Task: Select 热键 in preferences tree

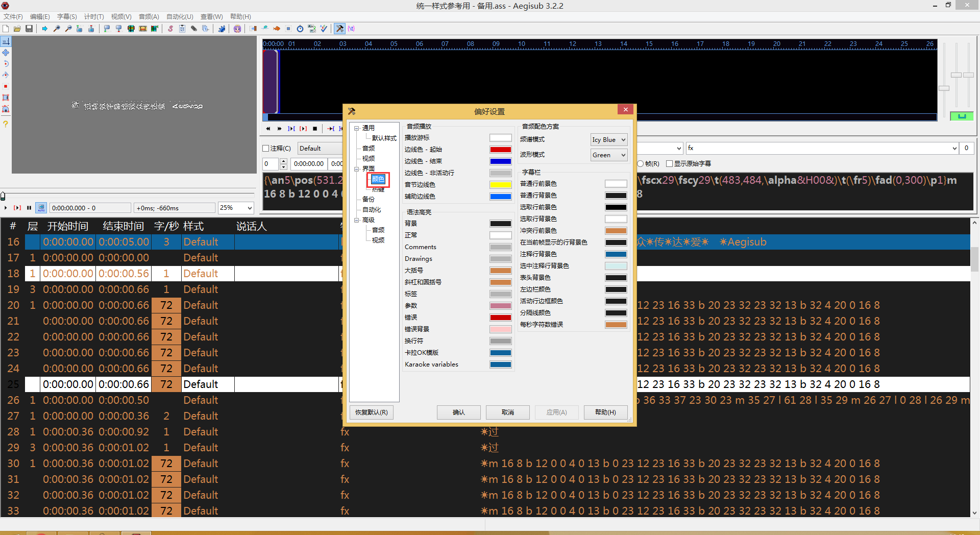Action: tap(378, 190)
